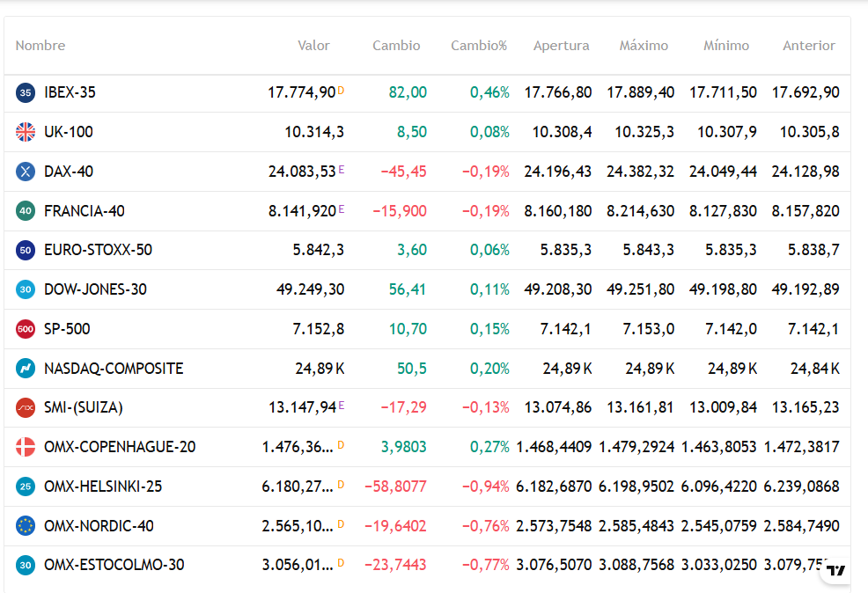Open the DOW-JONES-30 index link
This screenshot has width=868, height=600.
pos(95,289)
